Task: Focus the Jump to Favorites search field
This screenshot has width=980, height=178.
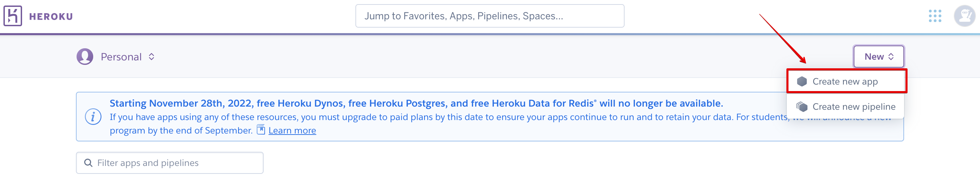Action: click(x=490, y=16)
